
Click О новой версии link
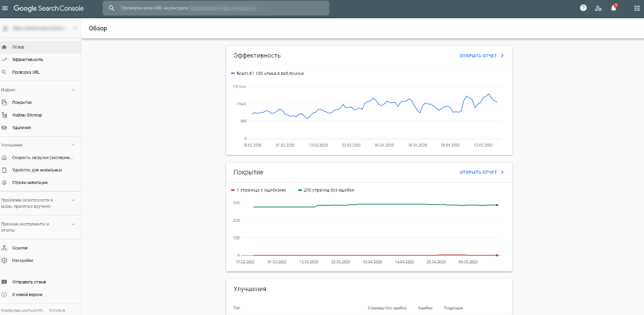pos(27,294)
